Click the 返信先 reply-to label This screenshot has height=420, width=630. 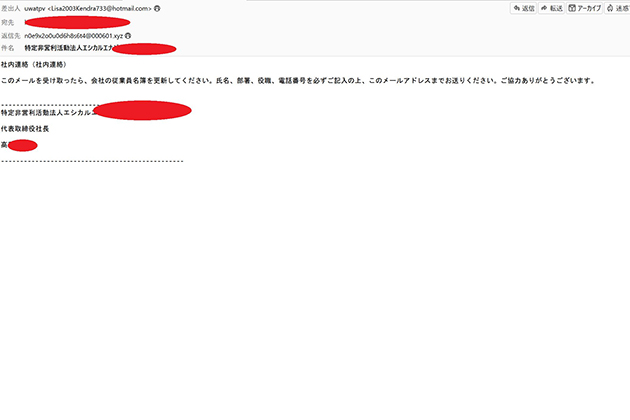[x=10, y=36]
